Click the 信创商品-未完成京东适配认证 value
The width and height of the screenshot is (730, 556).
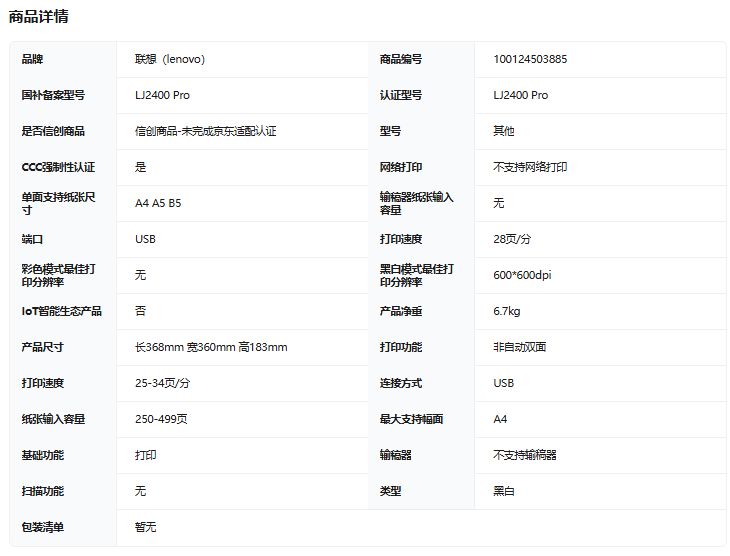point(205,131)
